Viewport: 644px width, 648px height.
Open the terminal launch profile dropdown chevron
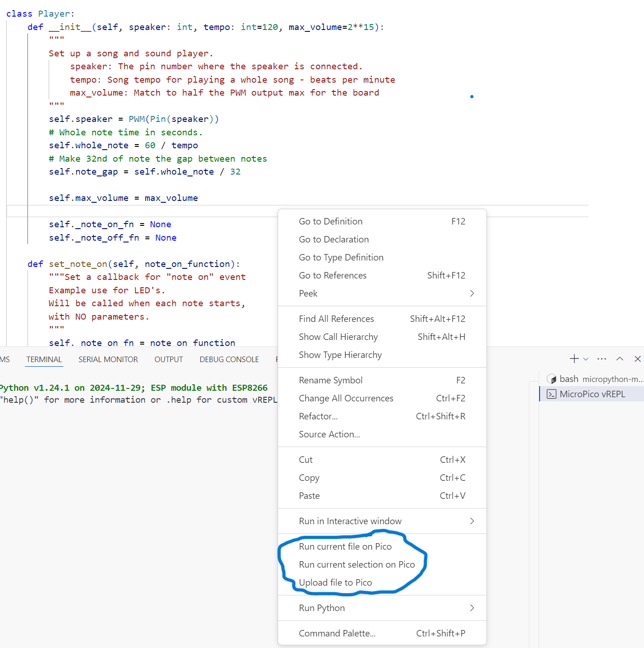point(586,359)
